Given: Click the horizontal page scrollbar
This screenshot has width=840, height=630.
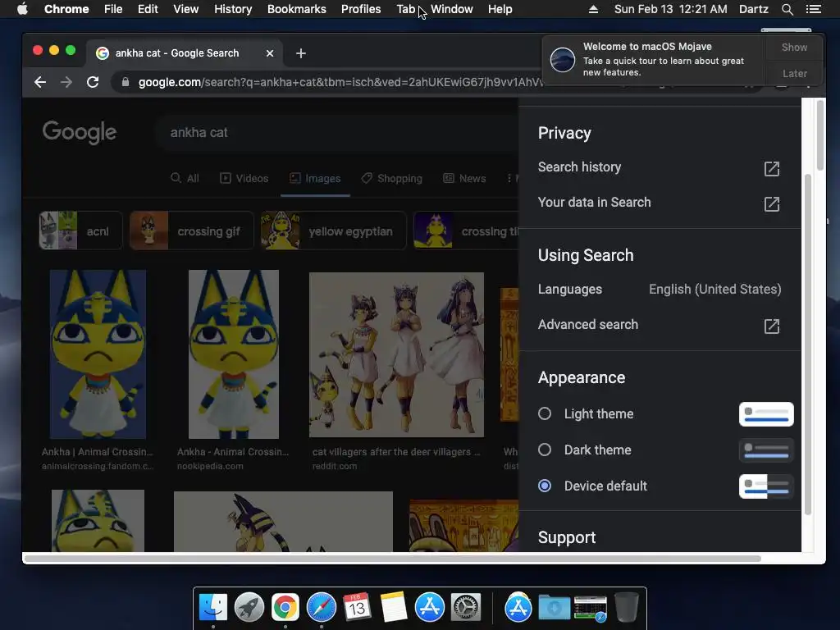Looking at the screenshot, I should (393, 559).
